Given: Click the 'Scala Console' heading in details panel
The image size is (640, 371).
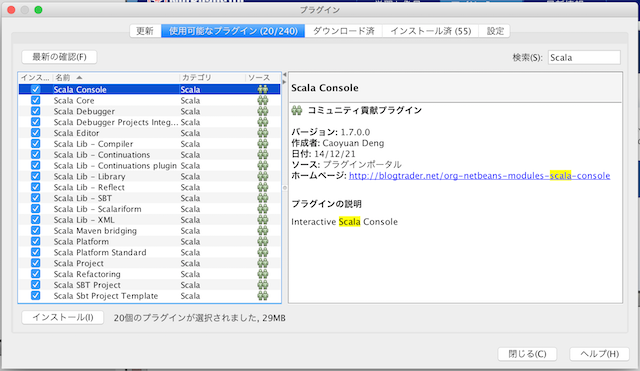Looking at the screenshot, I should pos(325,88).
